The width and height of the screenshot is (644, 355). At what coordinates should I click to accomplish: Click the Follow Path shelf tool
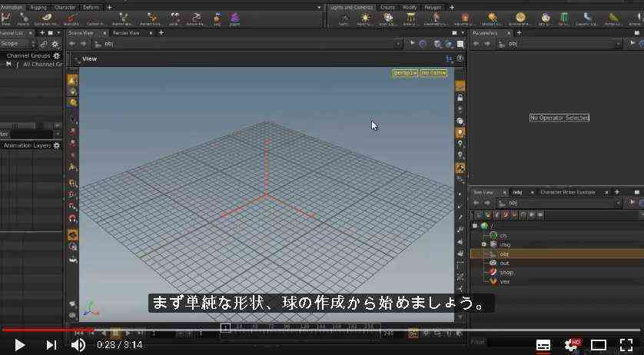coord(195,19)
